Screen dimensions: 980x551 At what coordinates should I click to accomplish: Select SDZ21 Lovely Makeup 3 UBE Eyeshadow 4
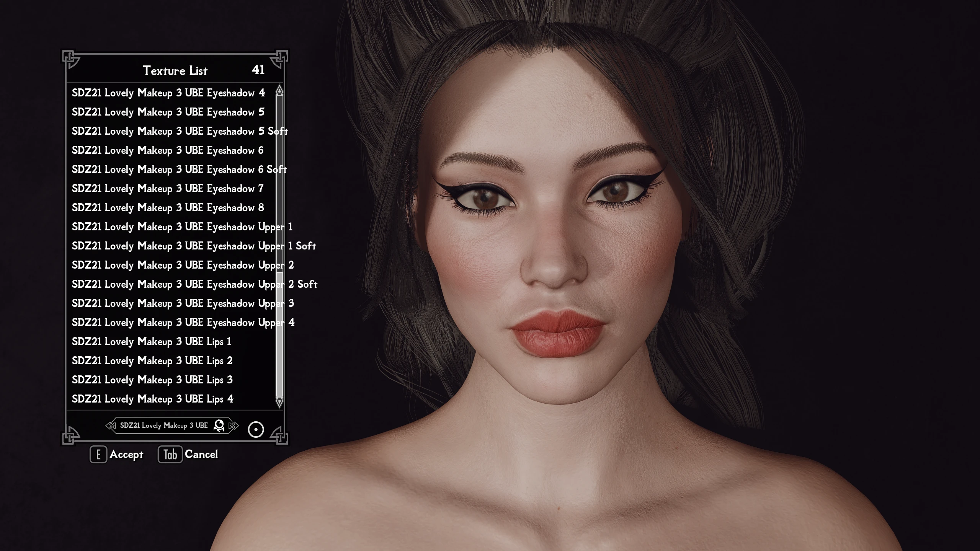168,93
